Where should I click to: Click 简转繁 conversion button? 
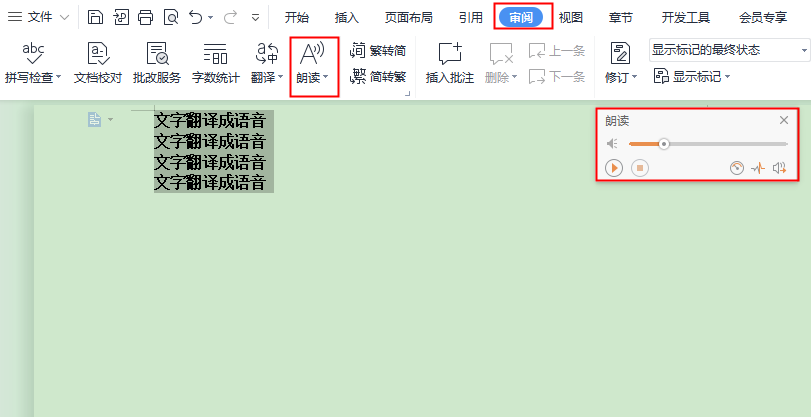point(378,77)
